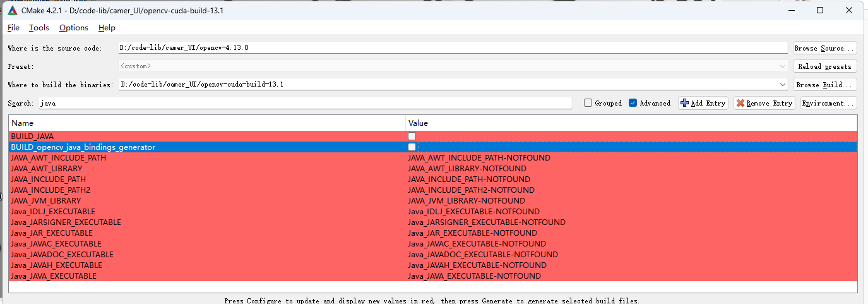Select Java_JAVADOC_EXECUTABLE entry name
The height and width of the screenshot is (304, 868).
62,255
